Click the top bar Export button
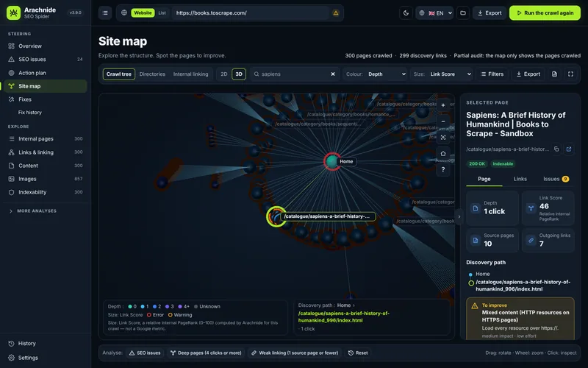Viewport: 588px width, 368px height. (490, 13)
